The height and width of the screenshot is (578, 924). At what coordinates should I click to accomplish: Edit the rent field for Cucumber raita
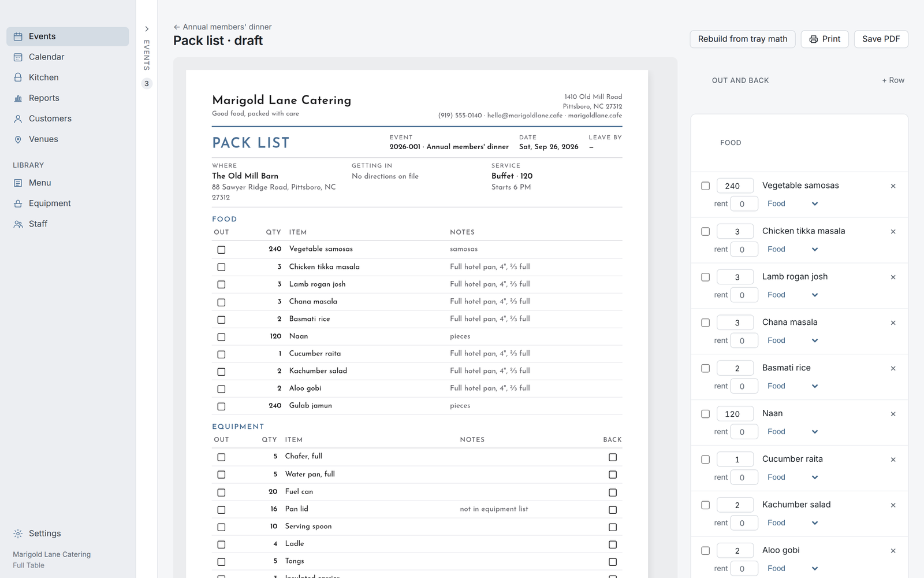pyautogui.click(x=744, y=477)
